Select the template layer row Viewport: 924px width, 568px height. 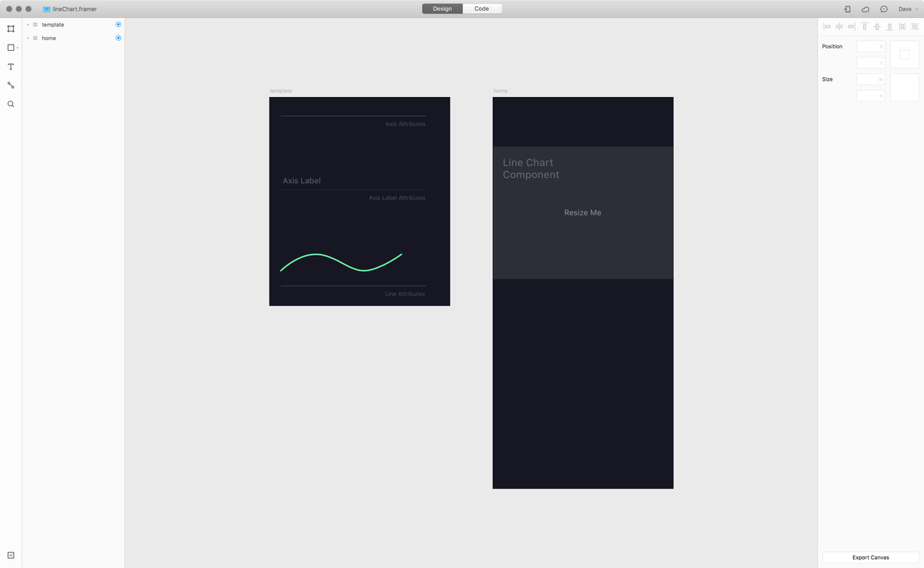73,25
